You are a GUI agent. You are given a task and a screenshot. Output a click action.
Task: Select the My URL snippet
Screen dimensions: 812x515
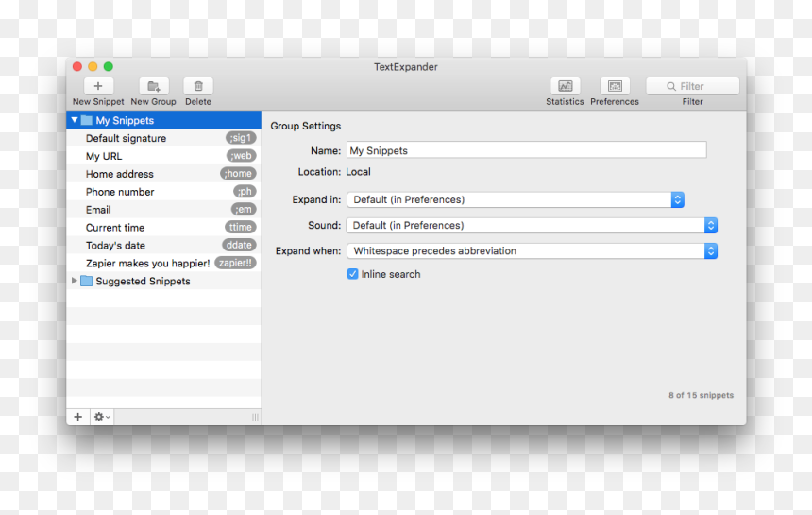point(163,156)
